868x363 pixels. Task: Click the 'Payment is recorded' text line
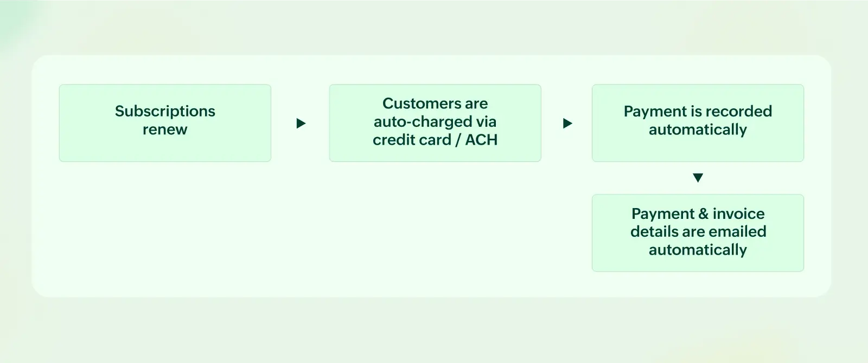tap(698, 111)
